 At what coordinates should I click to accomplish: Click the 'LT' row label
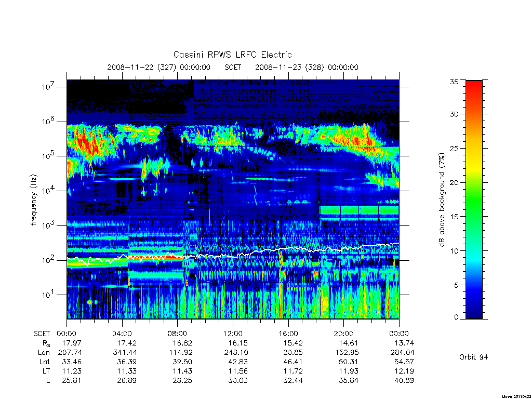pyautogui.click(x=46, y=371)
